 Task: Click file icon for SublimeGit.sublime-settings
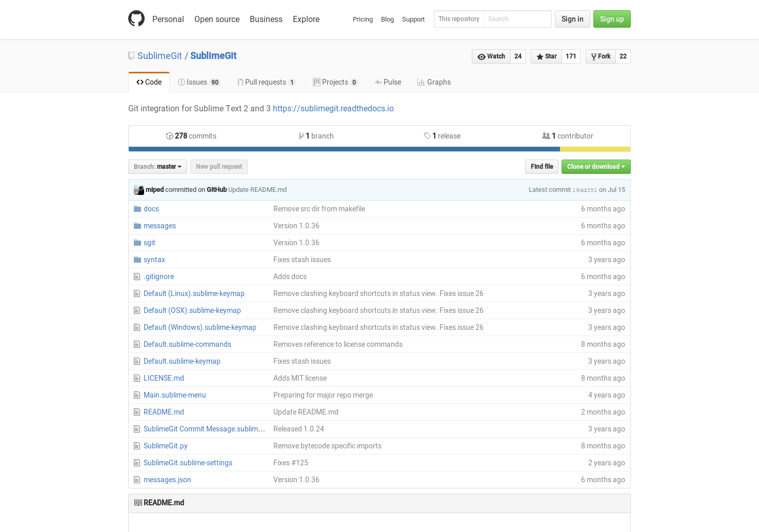click(137, 463)
